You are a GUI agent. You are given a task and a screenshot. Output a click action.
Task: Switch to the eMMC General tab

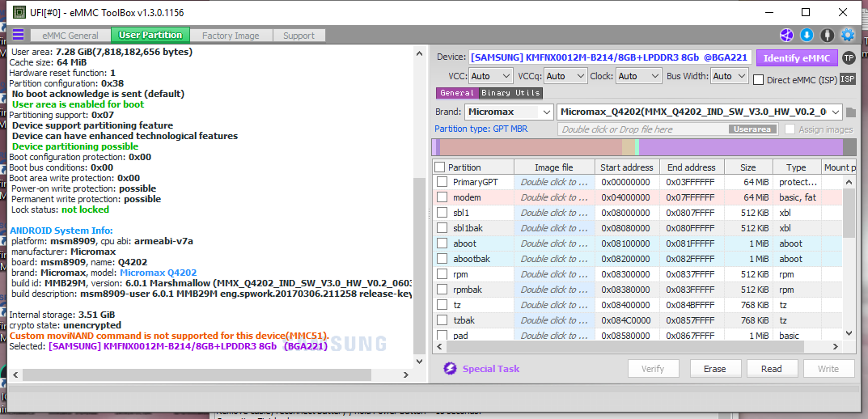pyautogui.click(x=70, y=36)
